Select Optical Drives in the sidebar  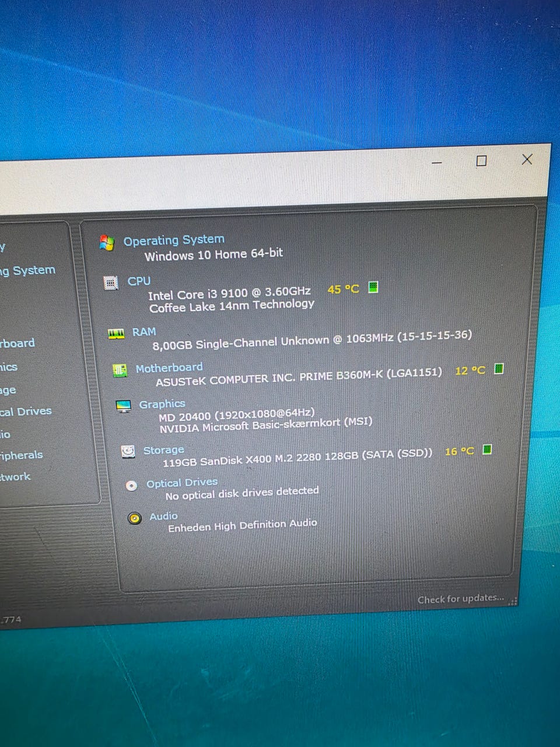click(26, 411)
